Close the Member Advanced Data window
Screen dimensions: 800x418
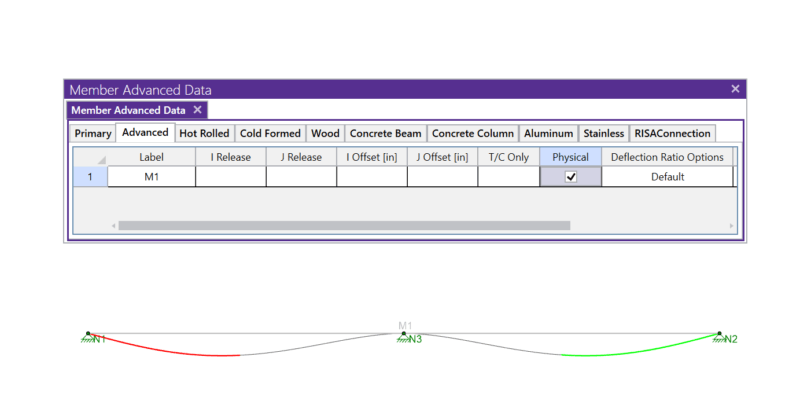(x=735, y=89)
